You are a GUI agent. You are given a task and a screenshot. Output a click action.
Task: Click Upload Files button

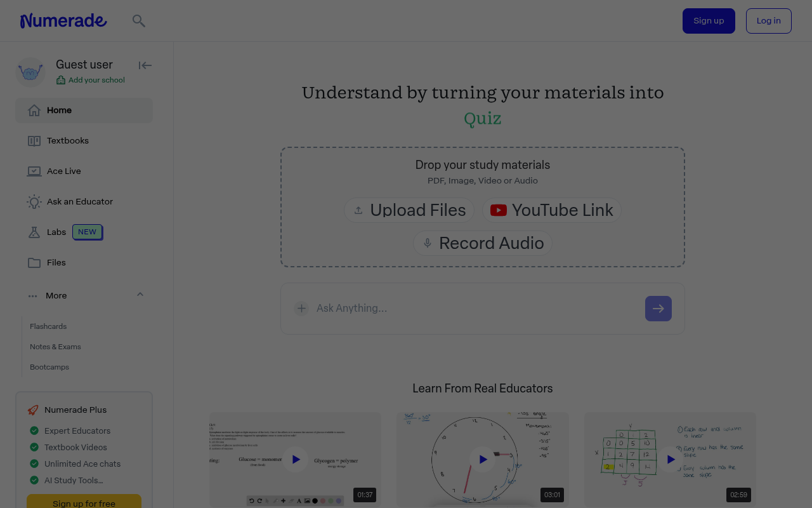pyautogui.click(x=409, y=210)
